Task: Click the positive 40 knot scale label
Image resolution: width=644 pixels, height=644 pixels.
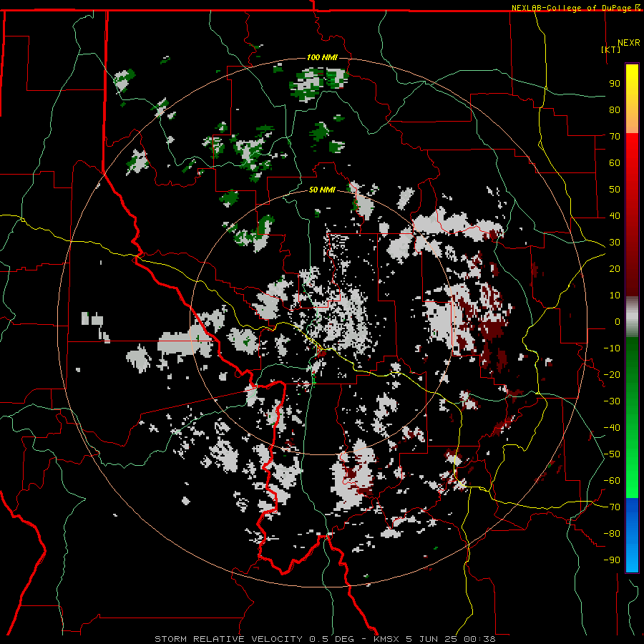Action: point(615,216)
